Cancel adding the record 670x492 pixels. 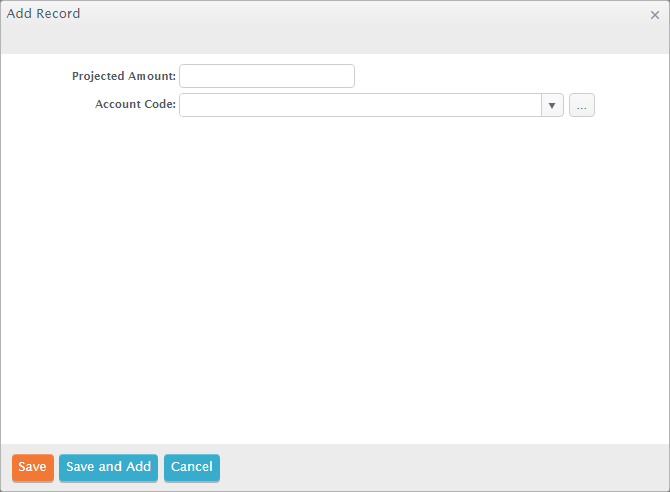(192, 468)
